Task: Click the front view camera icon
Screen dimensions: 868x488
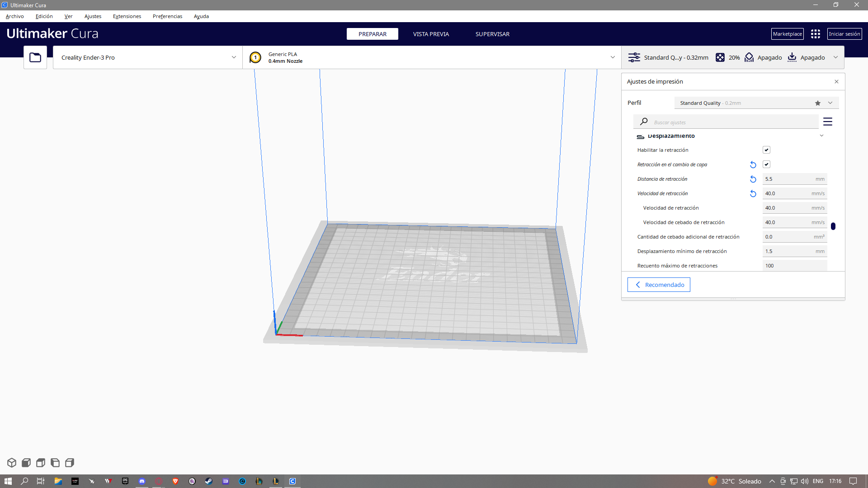Action: coord(26,463)
